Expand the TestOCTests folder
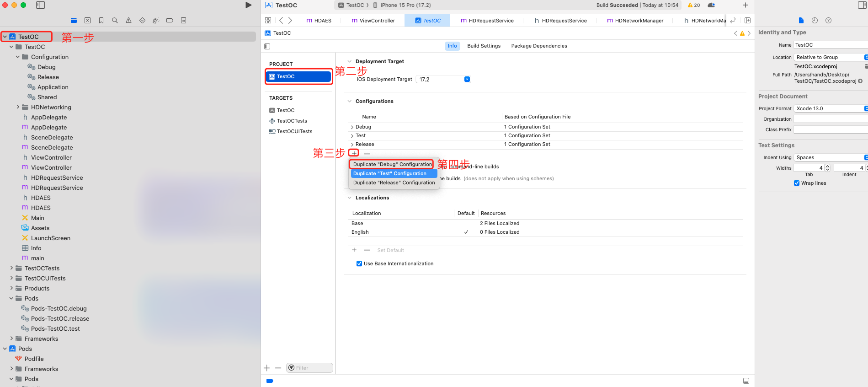 (x=11, y=268)
